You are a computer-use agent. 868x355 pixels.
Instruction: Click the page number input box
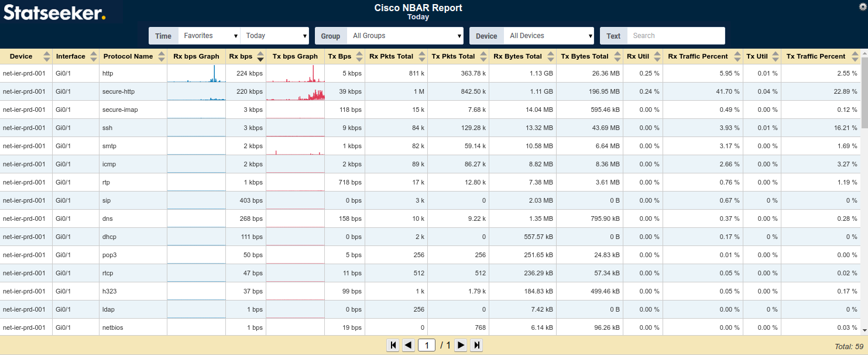[427, 345]
